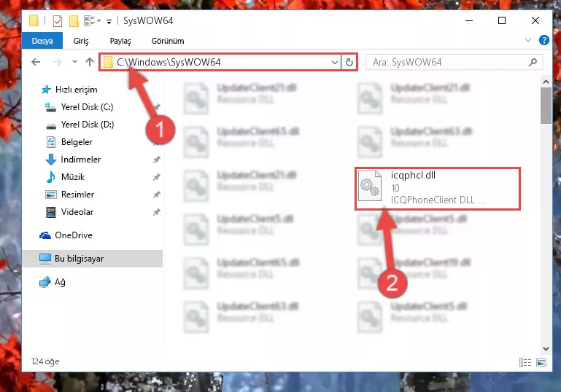Click the search magnifier icon

pos(533,62)
